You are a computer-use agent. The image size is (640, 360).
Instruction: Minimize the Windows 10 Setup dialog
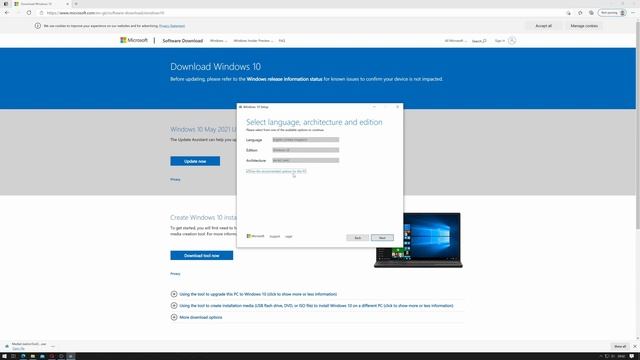374,107
